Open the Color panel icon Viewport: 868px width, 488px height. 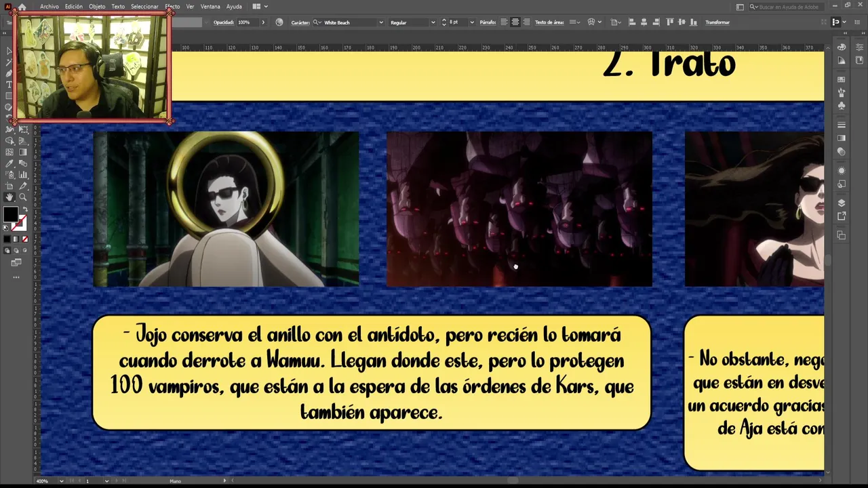pyautogui.click(x=842, y=47)
